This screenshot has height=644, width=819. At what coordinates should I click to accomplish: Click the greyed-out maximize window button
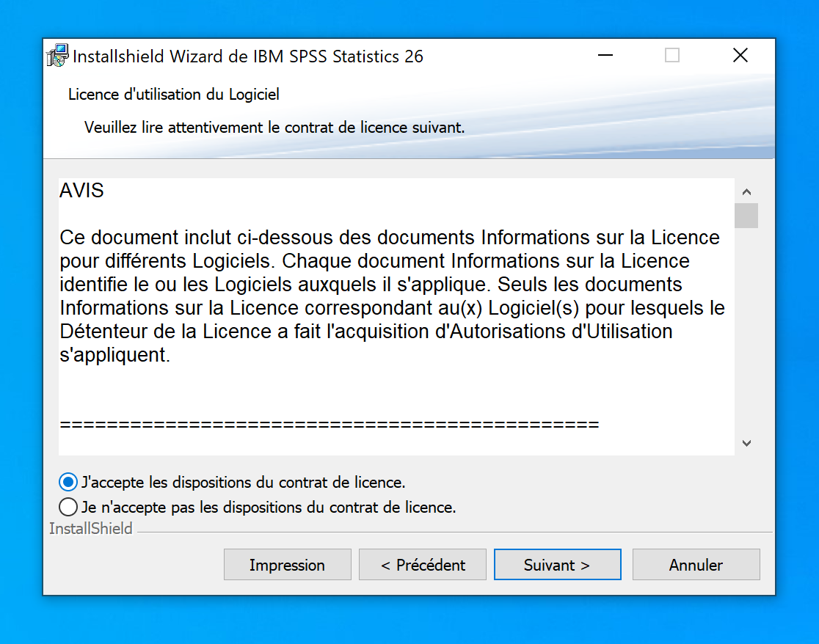click(672, 56)
